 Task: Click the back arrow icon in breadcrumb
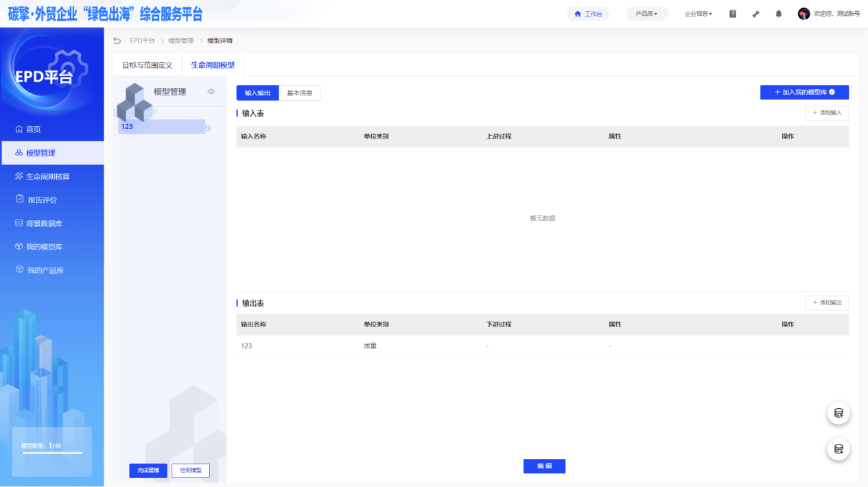(117, 41)
